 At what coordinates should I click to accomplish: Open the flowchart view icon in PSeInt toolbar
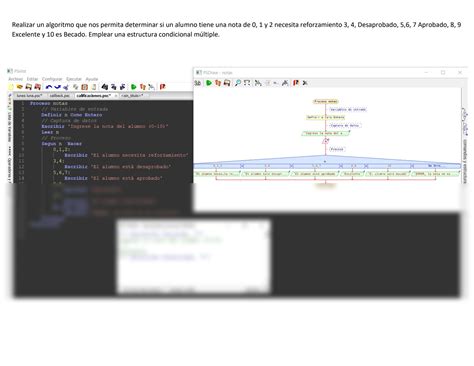click(152, 87)
